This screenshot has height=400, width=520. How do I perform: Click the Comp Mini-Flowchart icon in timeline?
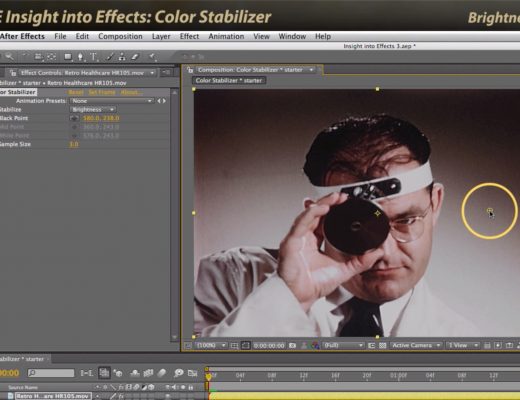[x=87, y=373]
